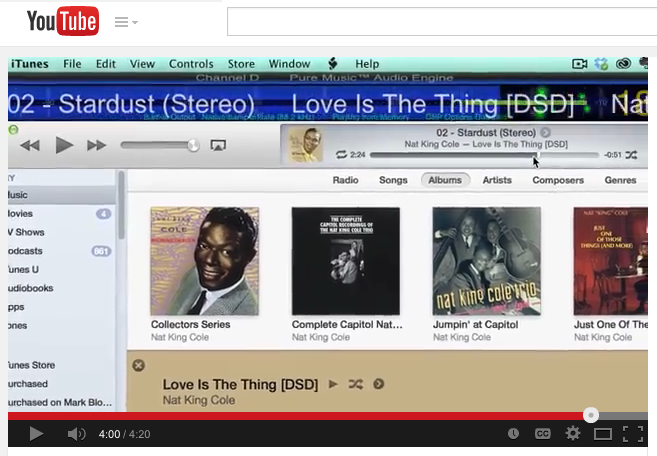The height and width of the screenshot is (456, 657).
Task: Open the iTunes application menu
Action: point(29,64)
